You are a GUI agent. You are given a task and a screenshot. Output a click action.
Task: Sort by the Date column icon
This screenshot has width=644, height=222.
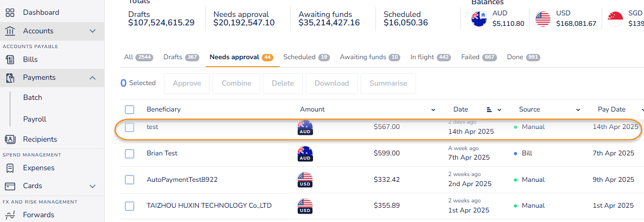(489, 110)
